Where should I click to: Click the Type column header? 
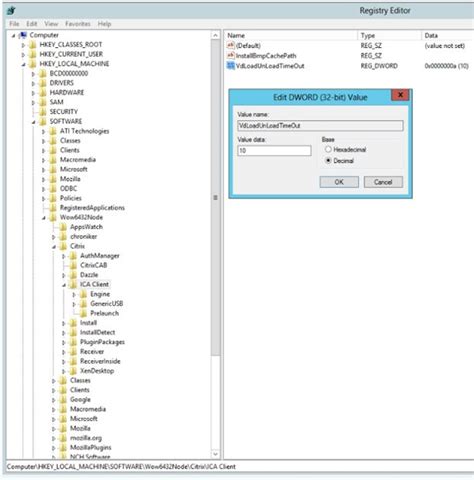click(x=390, y=35)
